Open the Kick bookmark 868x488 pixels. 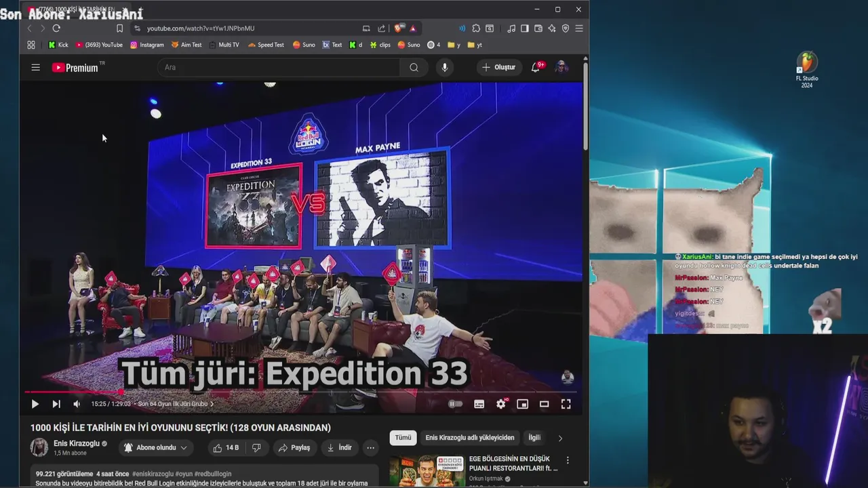click(58, 45)
